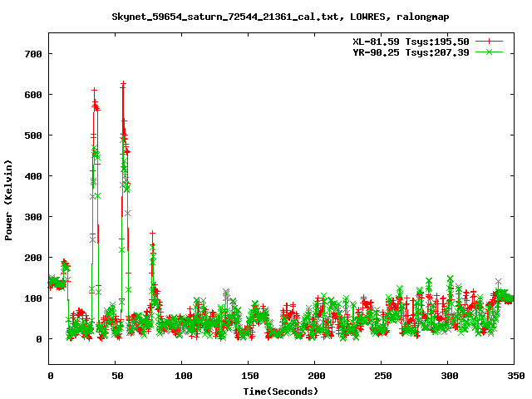This screenshot has height=399, width=532.
Task: Click the 100 y-axis tick label
Action: coord(33,298)
